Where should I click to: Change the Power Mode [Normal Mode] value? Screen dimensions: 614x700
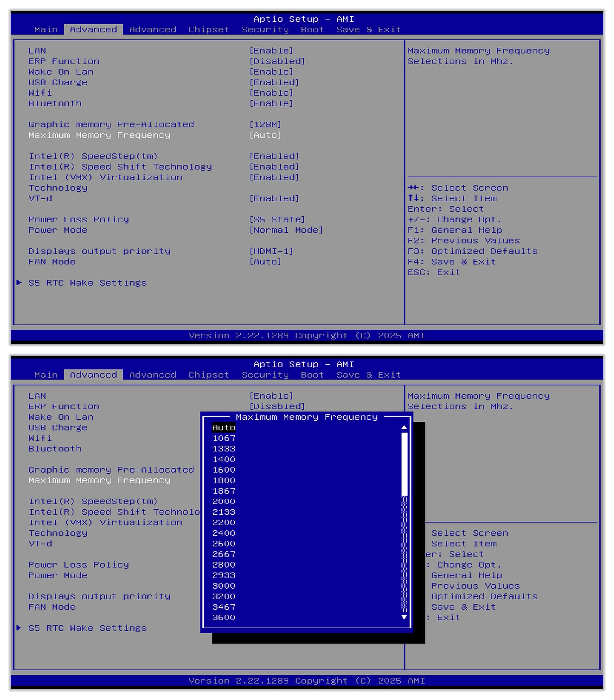click(x=286, y=230)
